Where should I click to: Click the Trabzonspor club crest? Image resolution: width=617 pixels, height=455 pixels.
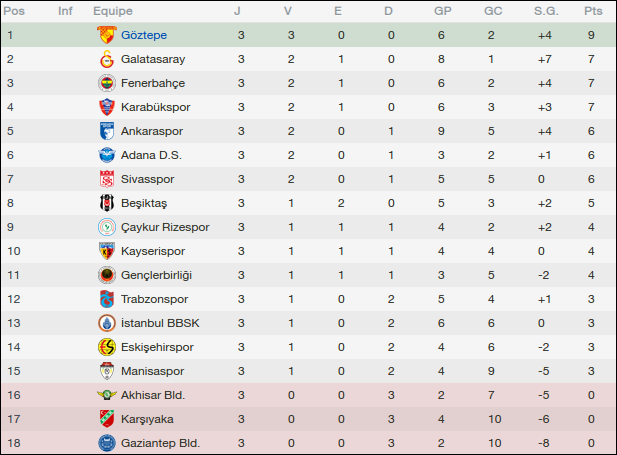pos(106,299)
